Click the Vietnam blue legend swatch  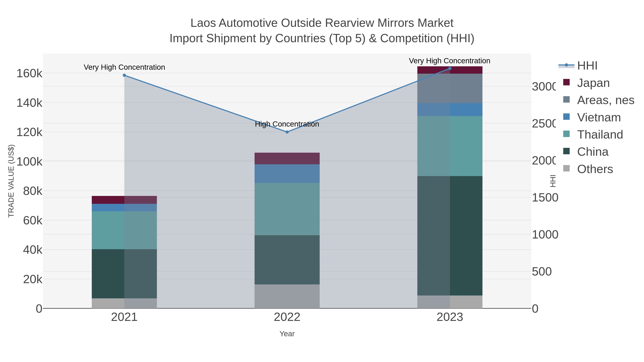(x=567, y=117)
